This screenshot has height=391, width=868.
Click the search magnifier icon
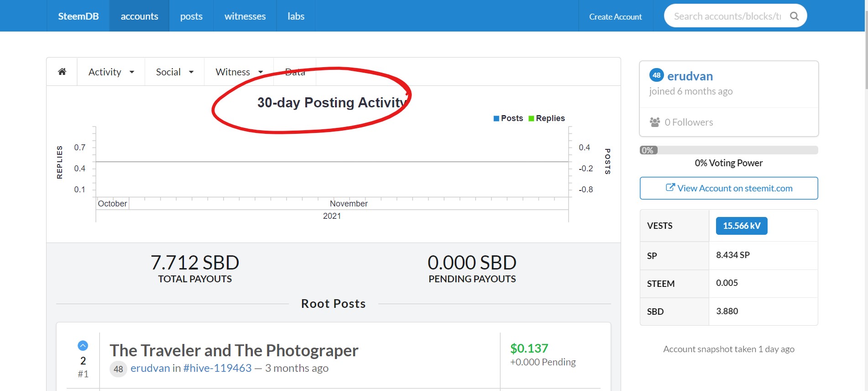(x=794, y=16)
